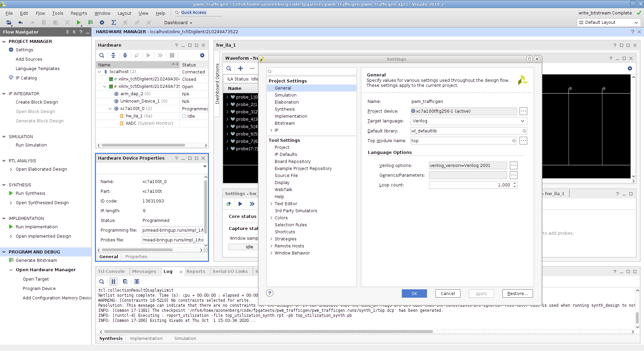Click Cancel in Settings dialog
Screen dimensions: 644x351
(448, 294)
